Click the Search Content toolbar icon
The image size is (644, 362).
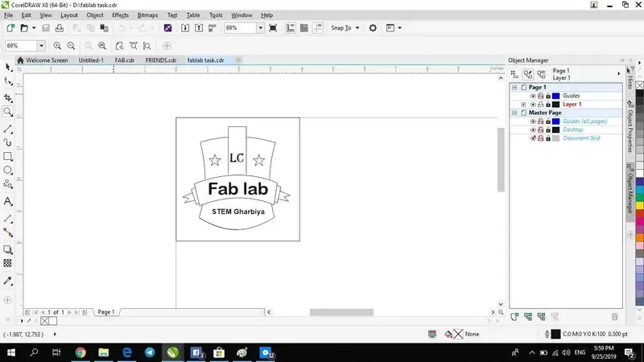click(x=167, y=28)
